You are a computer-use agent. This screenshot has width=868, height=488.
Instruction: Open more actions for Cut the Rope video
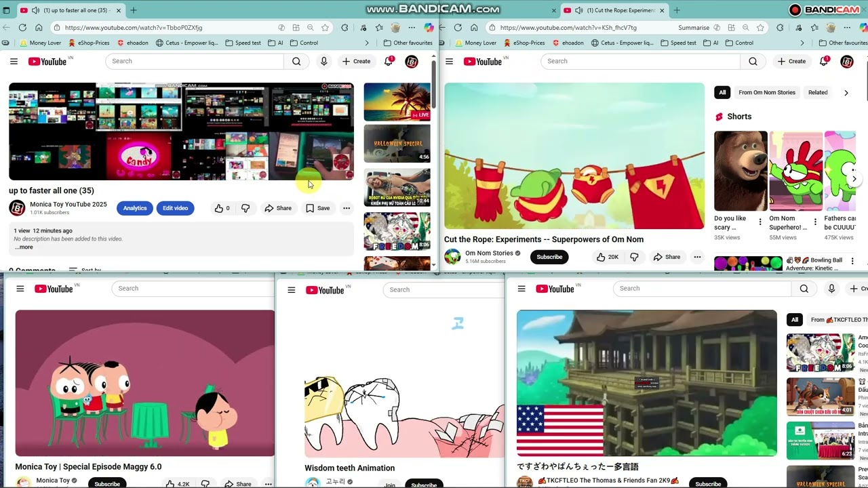coord(697,257)
